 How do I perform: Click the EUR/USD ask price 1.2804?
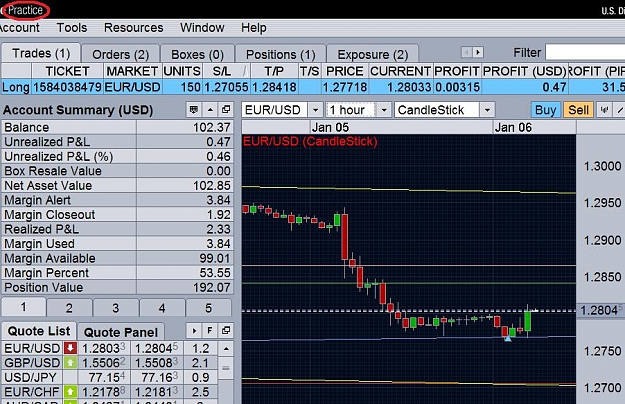tap(156, 348)
